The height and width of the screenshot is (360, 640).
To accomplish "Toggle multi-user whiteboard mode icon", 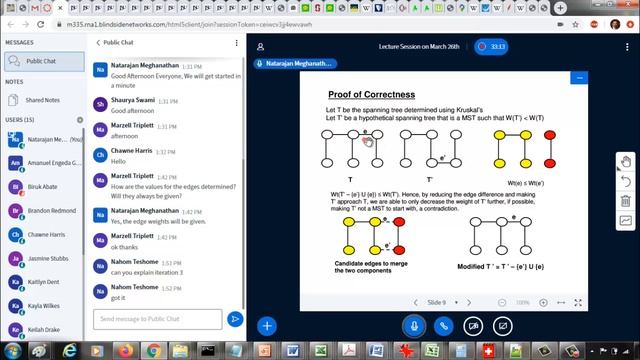I will pyautogui.click(x=626, y=220).
